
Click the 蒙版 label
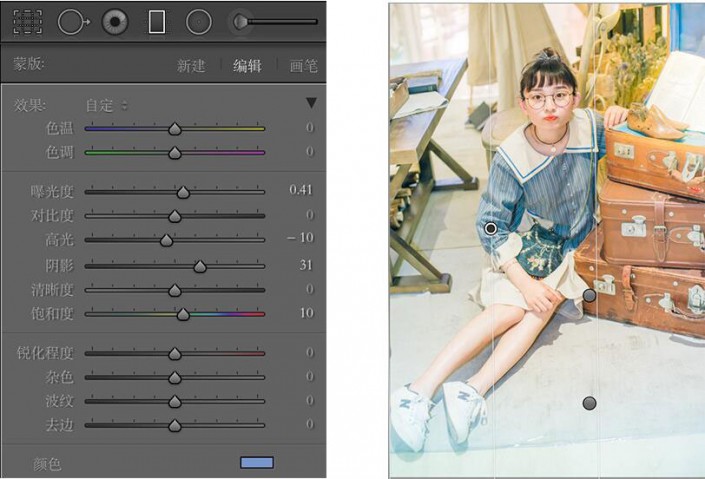pyautogui.click(x=29, y=64)
